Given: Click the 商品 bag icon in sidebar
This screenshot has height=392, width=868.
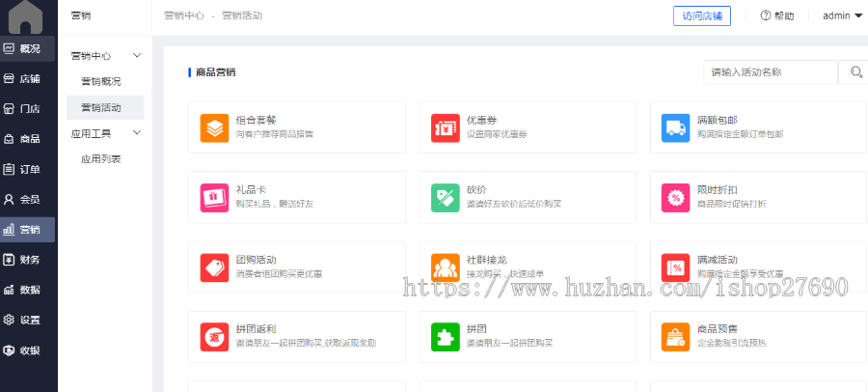Looking at the screenshot, I should [x=9, y=139].
